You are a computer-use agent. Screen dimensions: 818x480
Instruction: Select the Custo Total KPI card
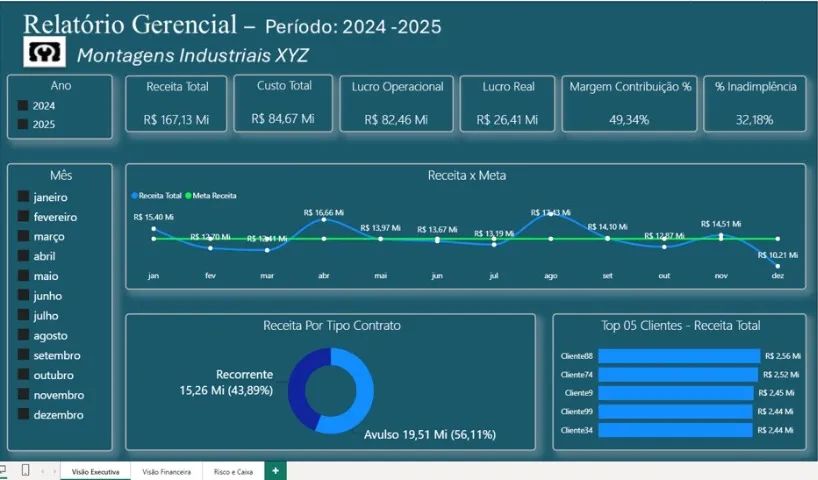[283, 103]
